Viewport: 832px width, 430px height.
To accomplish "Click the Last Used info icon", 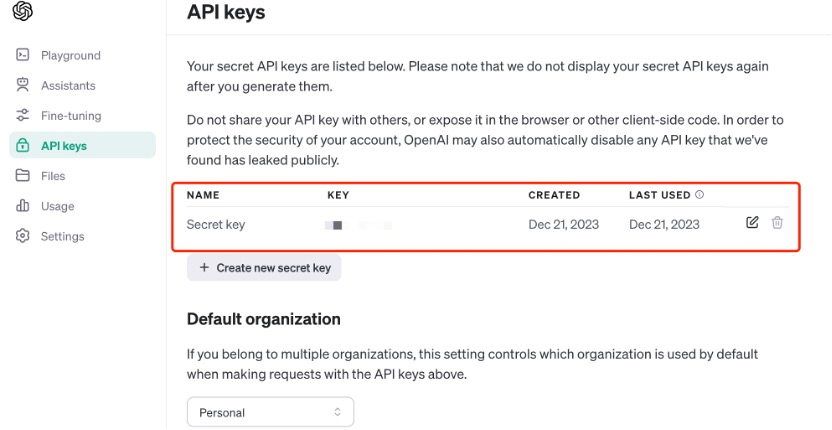I will point(700,195).
